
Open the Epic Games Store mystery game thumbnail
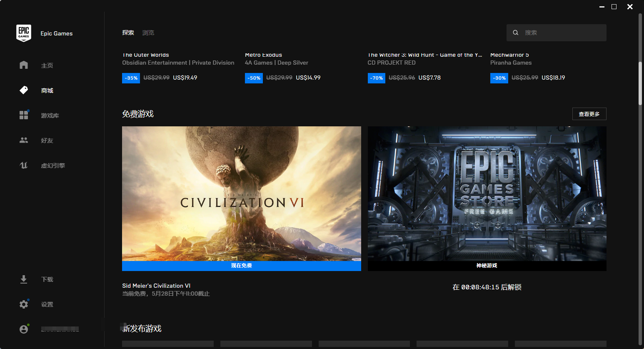487,193
